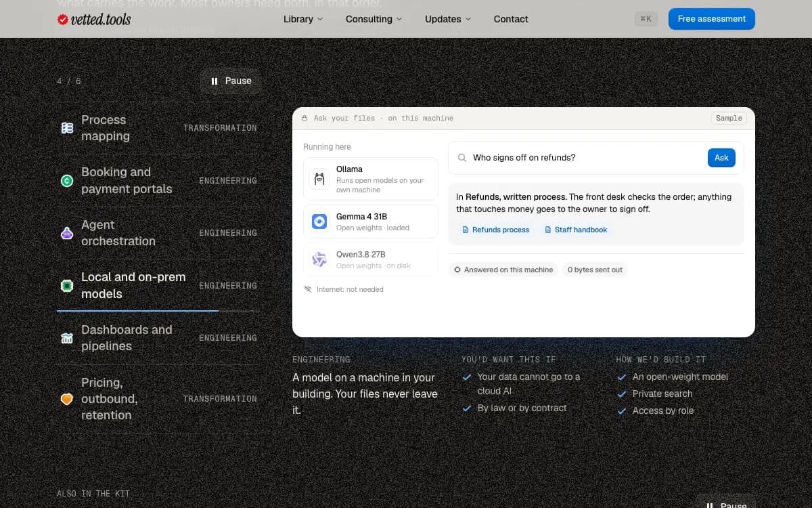Click checkmark beside Your data cannot go
The height and width of the screenshot is (508, 812).
point(466,377)
